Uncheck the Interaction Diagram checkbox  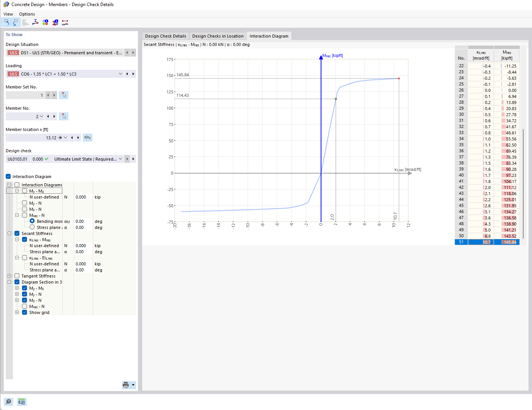(x=8, y=177)
